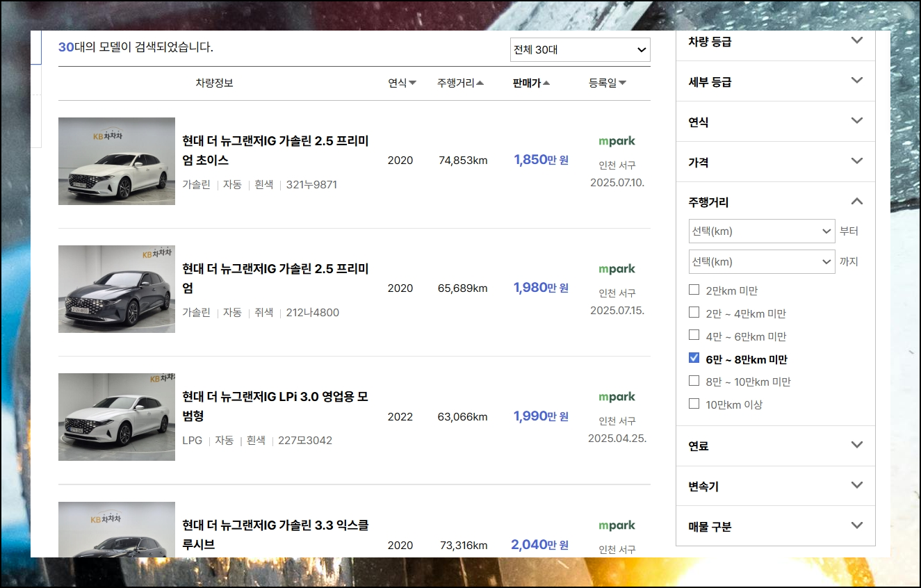This screenshot has height=588, width=921.
Task: Sort by 주행거리 arrow icon
Action: click(x=480, y=83)
